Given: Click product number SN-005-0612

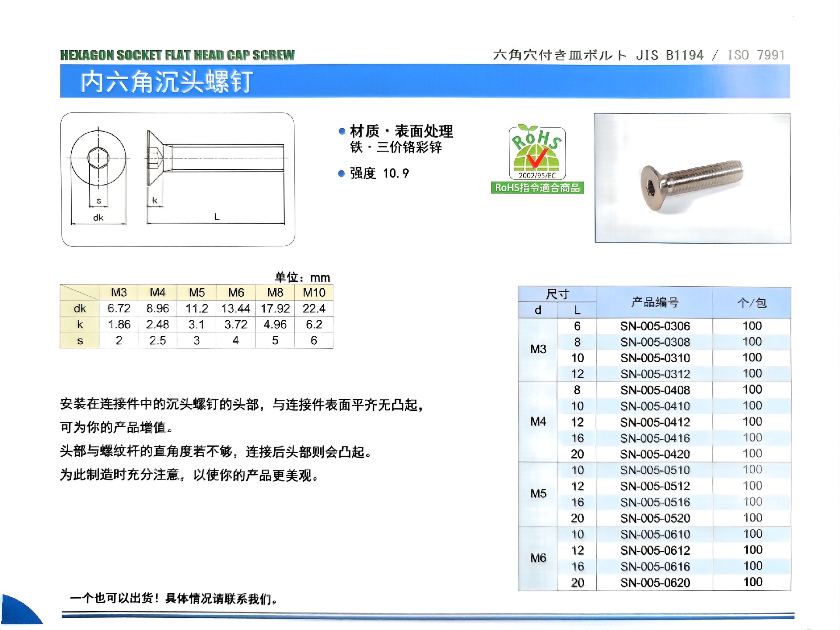Looking at the screenshot, I should (655, 550).
